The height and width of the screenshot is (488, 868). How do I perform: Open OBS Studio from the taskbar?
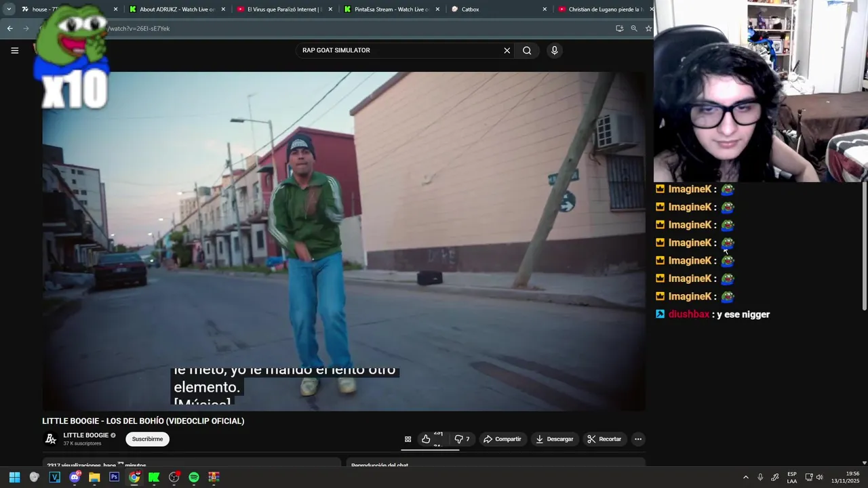pos(174,477)
